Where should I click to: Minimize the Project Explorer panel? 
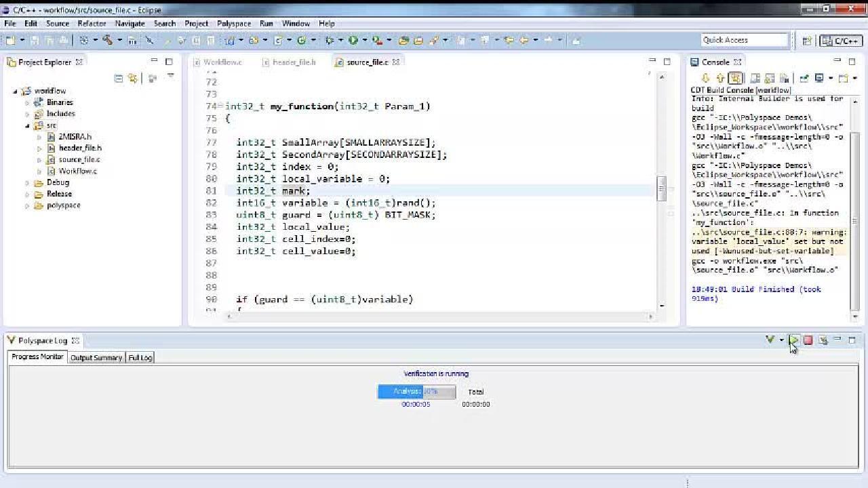point(154,62)
